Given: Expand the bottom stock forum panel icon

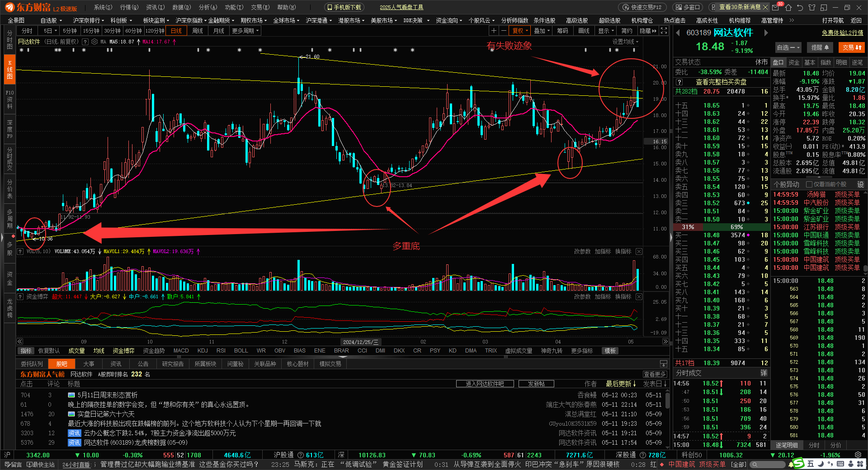Looking at the screenshot, I should (x=663, y=364).
